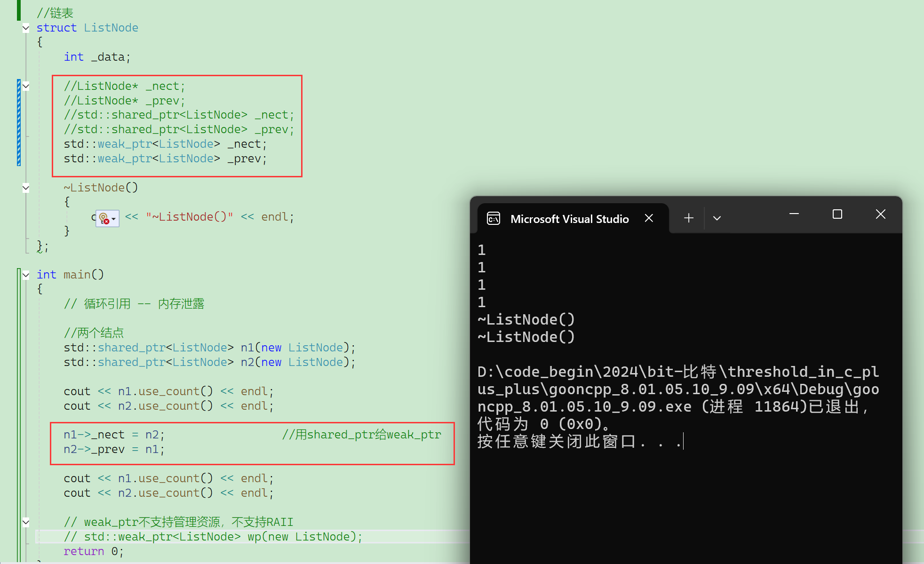Open the lightbulb quick actions dropdown arrow

click(114, 219)
